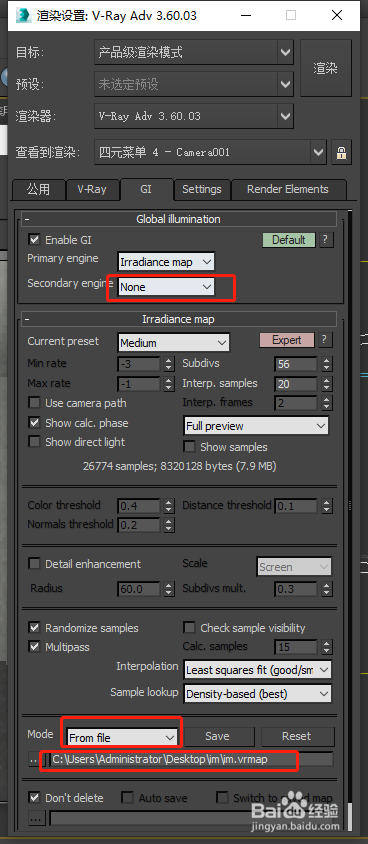Click the Expert mode button
Screen dimensions: 368x844
[287, 340]
